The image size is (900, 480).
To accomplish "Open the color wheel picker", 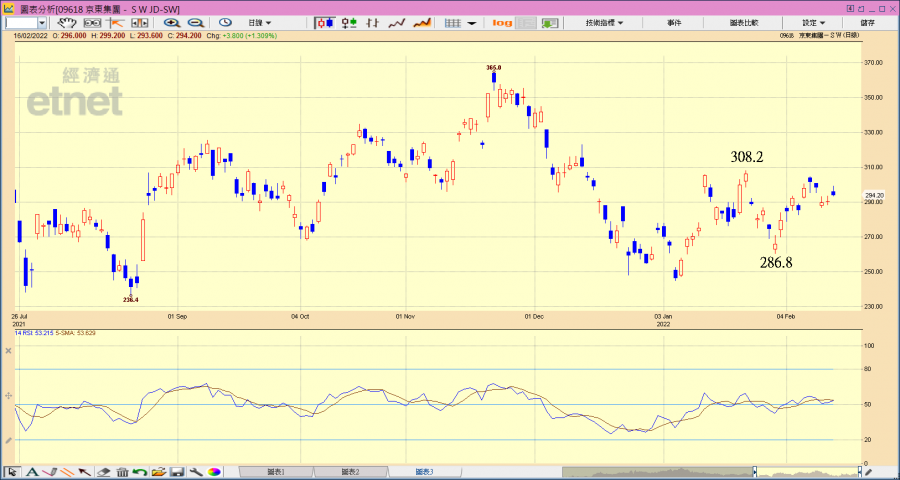I will (x=214, y=471).
